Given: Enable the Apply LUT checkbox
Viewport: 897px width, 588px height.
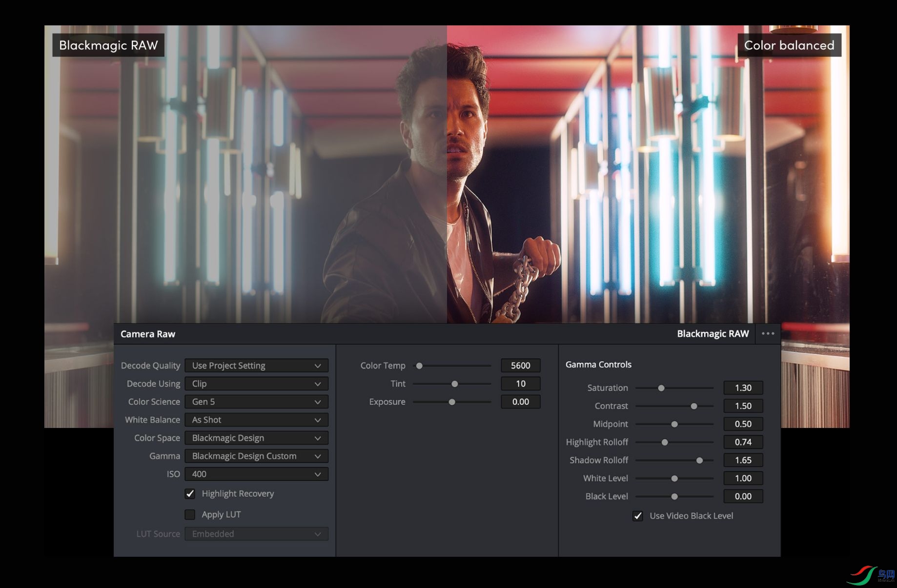Looking at the screenshot, I should (190, 514).
